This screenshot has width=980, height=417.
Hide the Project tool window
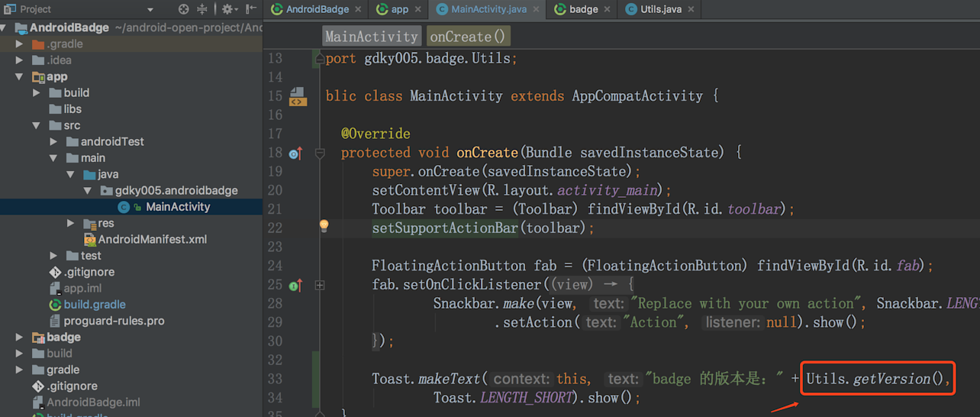(252, 9)
